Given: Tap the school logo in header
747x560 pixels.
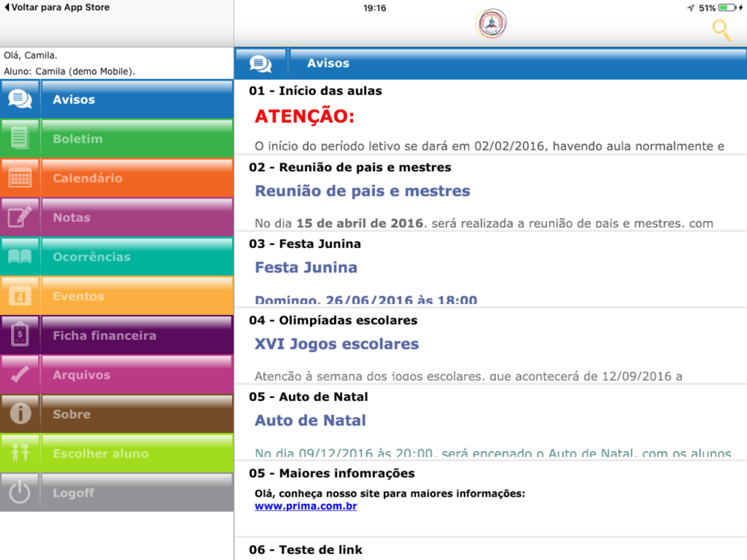Looking at the screenshot, I should 491,23.
